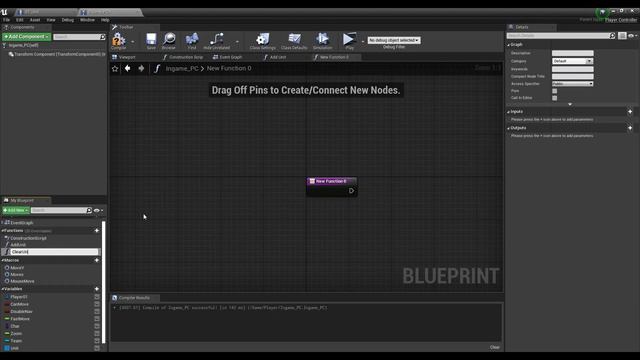The width and height of the screenshot is (640, 360).
Task: Collapse the Variables category
Action: tap(2, 289)
